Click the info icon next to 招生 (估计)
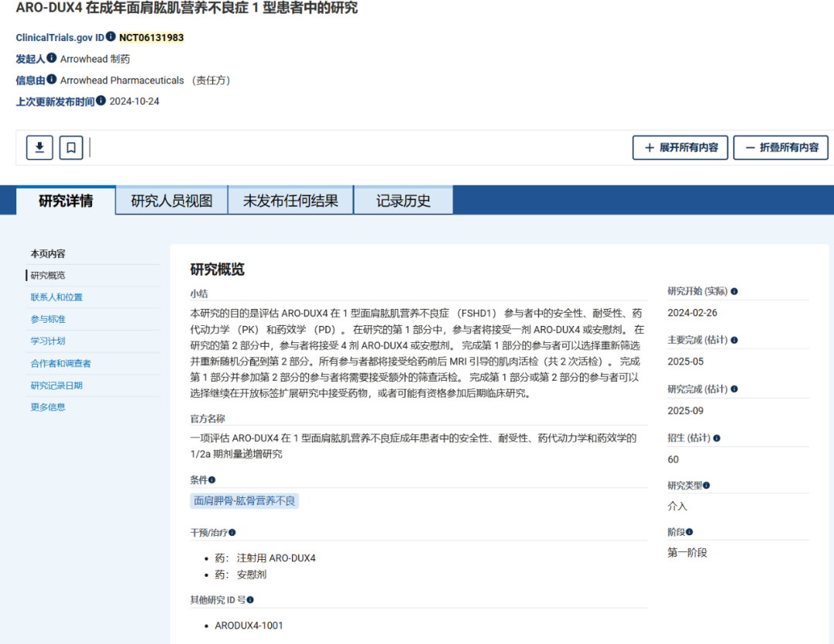 [715, 438]
